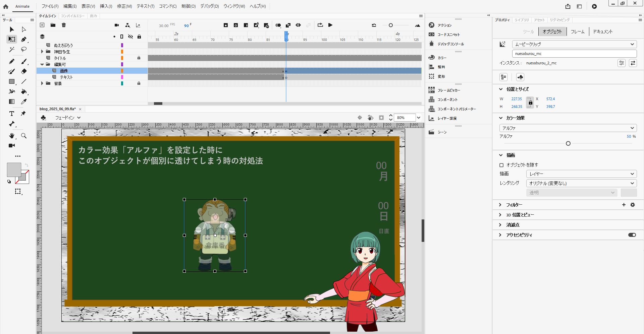Select the Text tool

(x=12, y=114)
